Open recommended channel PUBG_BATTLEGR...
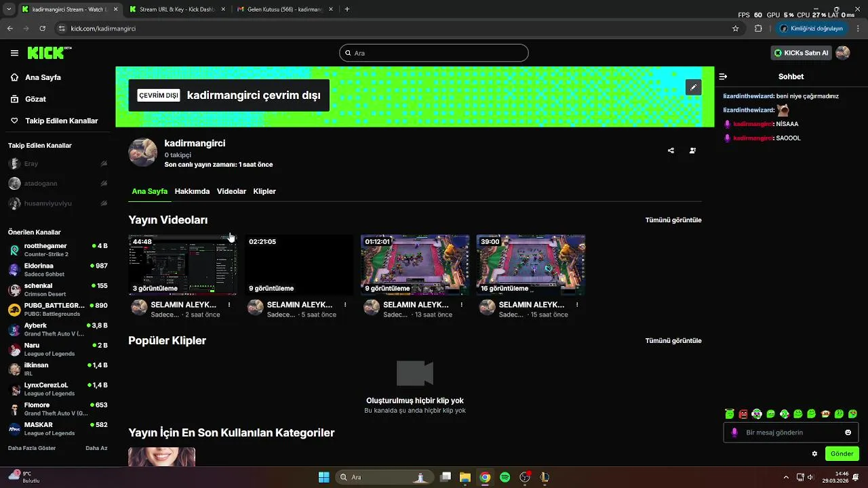This screenshot has width=868, height=488. (58, 310)
